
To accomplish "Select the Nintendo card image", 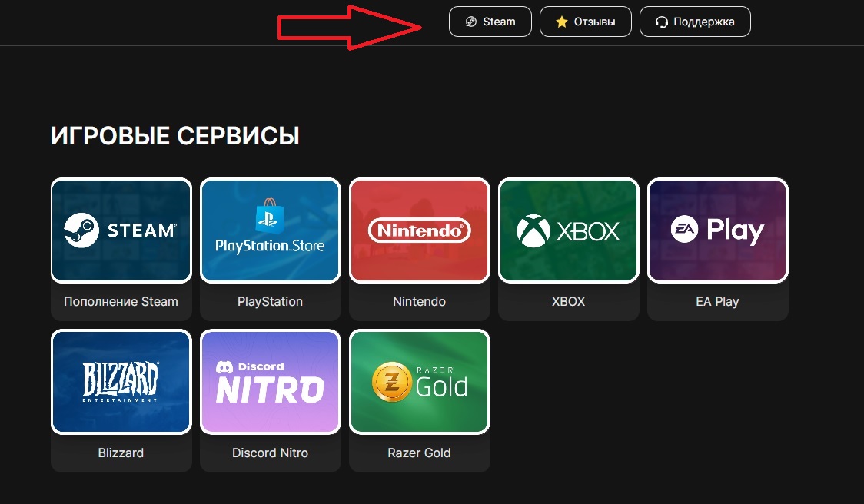I will coord(420,230).
